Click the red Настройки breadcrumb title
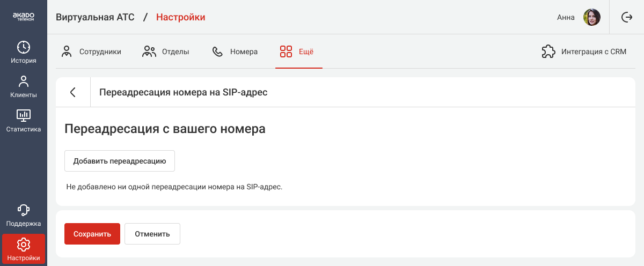Image resolution: width=644 pixels, height=266 pixels. pyautogui.click(x=180, y=17)
